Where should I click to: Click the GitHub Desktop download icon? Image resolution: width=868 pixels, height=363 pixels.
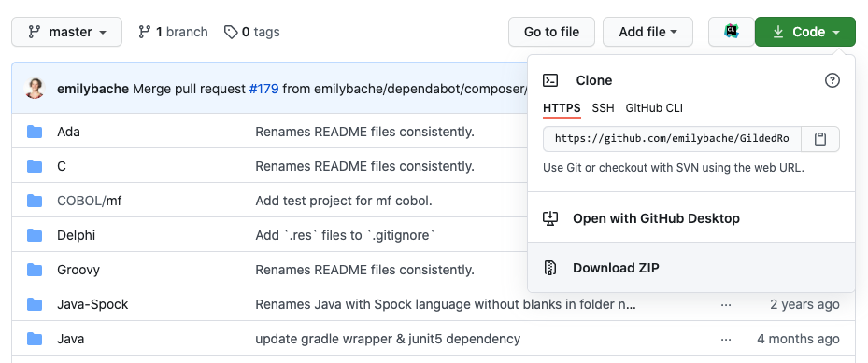[x=550, y=218]
